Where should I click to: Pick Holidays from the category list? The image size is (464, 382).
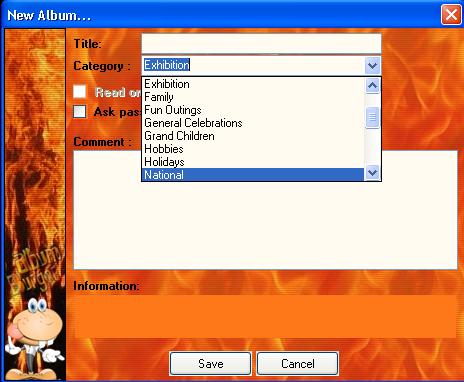(x=253, y=162)
